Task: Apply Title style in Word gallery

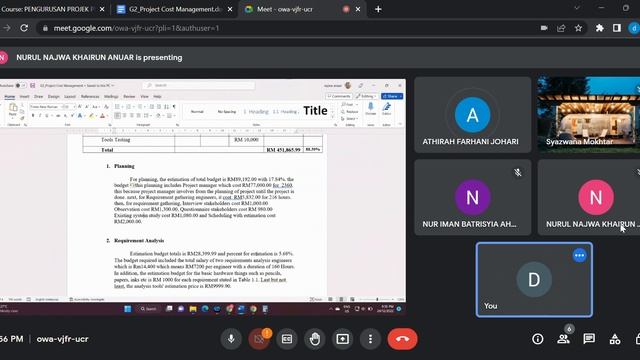Action: [315, 111]
